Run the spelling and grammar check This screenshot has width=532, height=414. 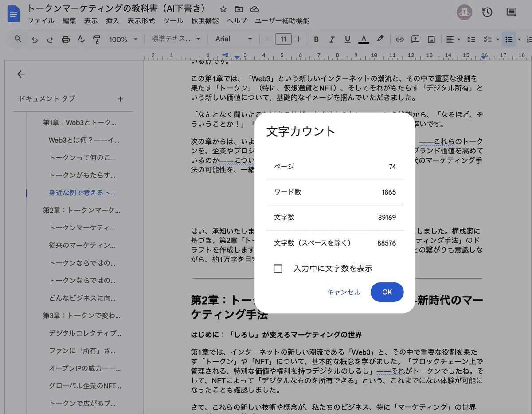tap(82, 39)
